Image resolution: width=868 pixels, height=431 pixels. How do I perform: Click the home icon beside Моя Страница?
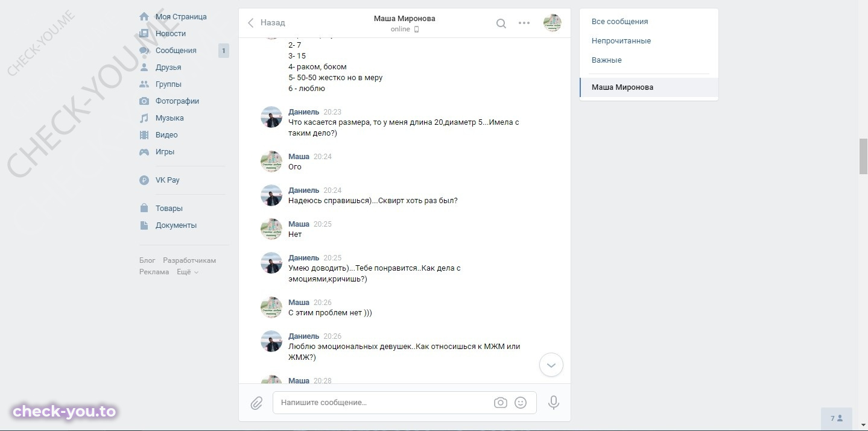click(144, 17)
